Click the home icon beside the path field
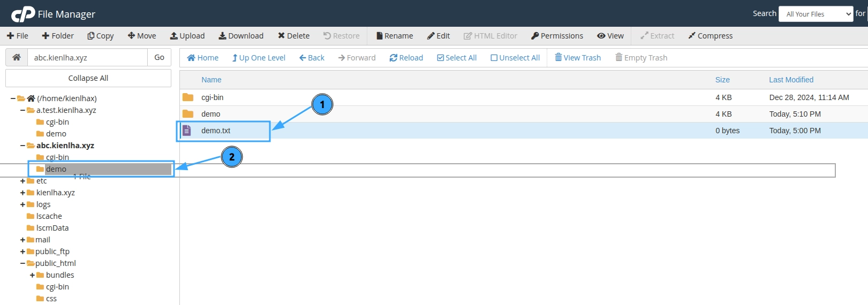This screenshot has width=868, height=305. coord(17,57)
